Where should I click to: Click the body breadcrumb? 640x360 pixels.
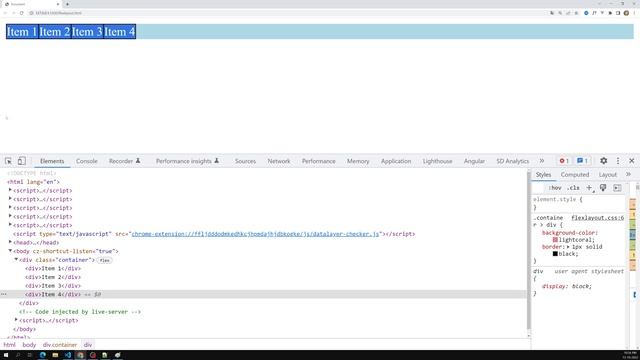[29, 345]
